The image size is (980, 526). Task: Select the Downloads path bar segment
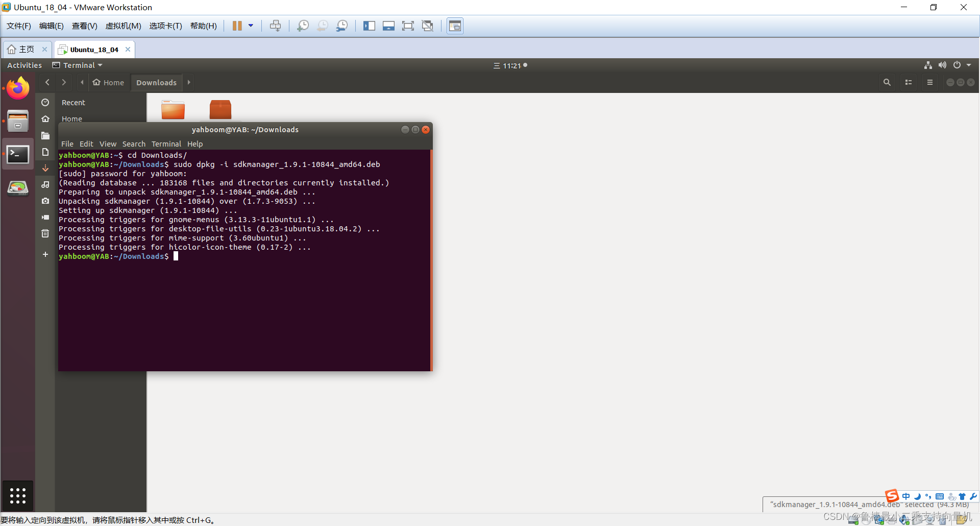pos(156,83)
